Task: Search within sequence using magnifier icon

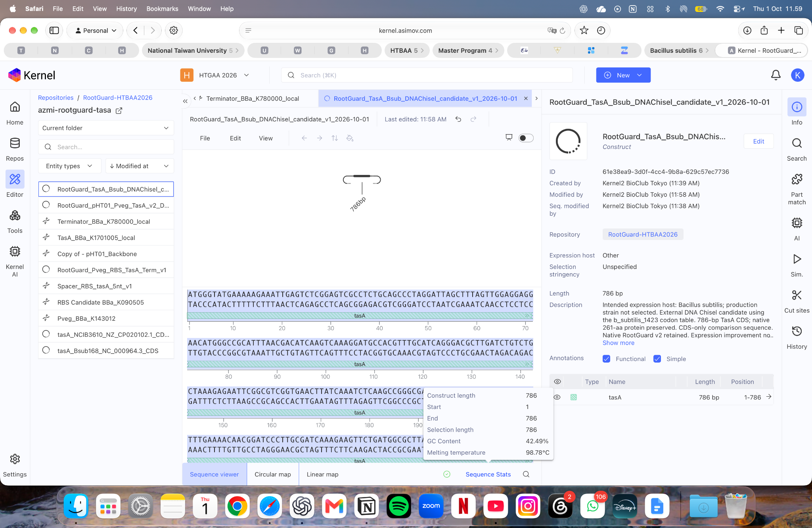Action: [x=526, y=474]
